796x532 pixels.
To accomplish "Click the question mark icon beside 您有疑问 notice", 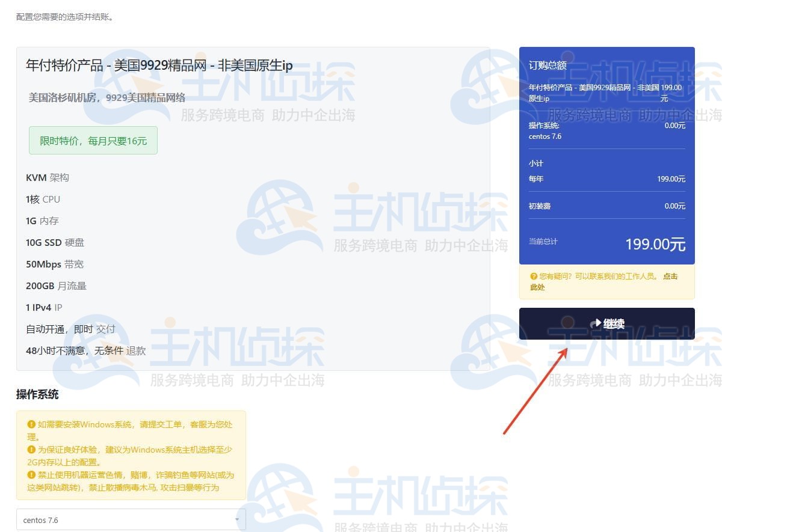I will (534, 276).
